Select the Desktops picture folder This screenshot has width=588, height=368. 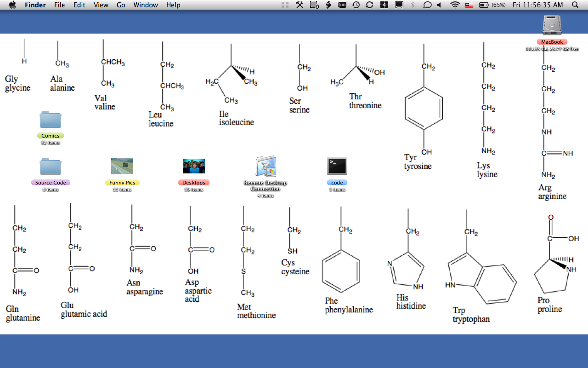point(193,166)
